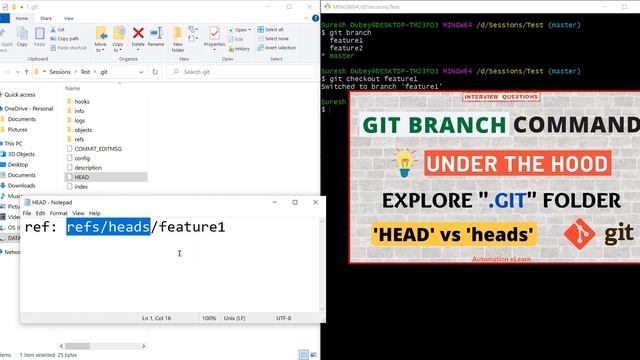Click the Search git input field
This screenshot has height=360, width=640.
click(x=242, y=72)
